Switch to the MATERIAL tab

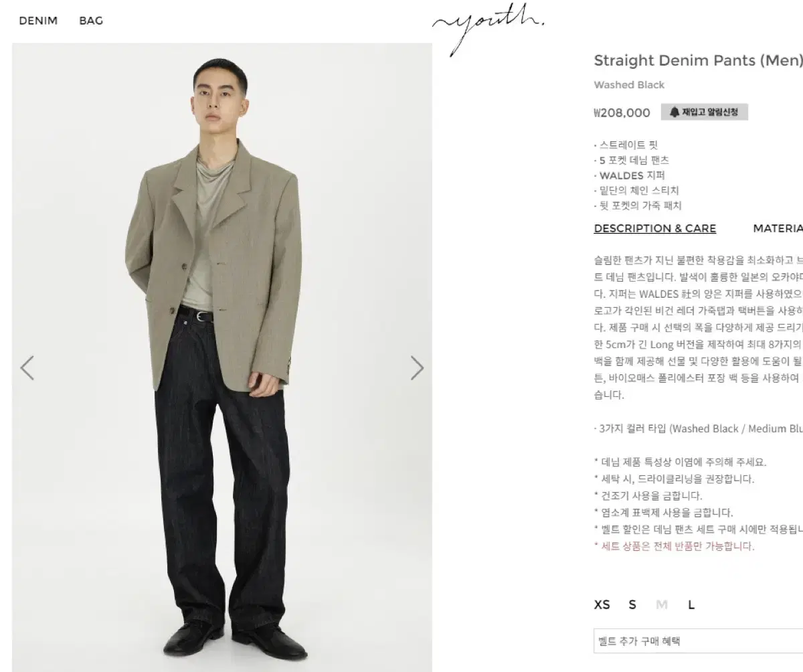click(778, 228)
